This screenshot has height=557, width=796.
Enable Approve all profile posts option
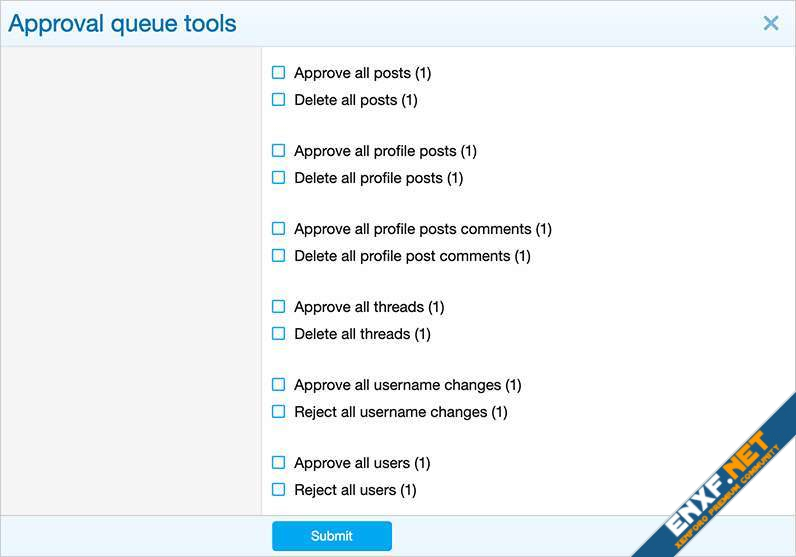click(x=279, y=151)
